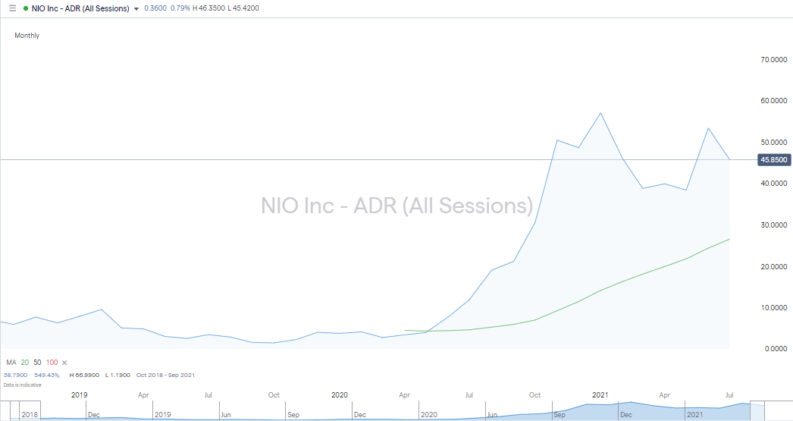The width and height of the screenshot is (793, 421).
Task: Click the 38.7900 range change value
Action: click(x=14, y=375)
